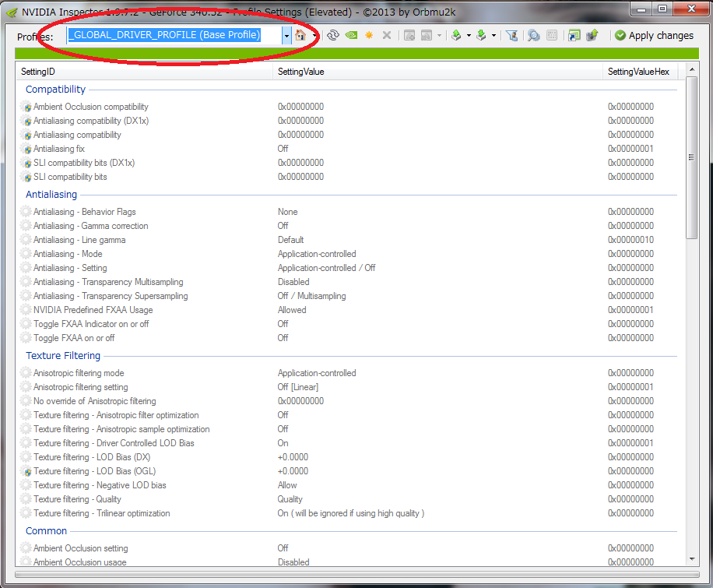
Task: Click the green NVIDIA logo restore icon
Action: [351, 36]
